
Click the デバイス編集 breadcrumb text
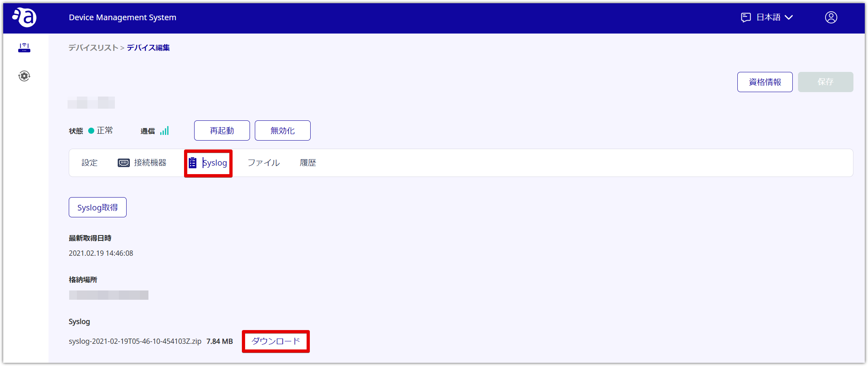click(148, 48)
